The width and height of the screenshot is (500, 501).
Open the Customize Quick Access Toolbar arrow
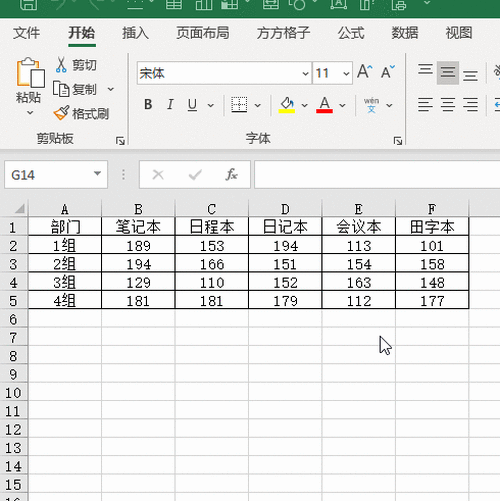coord(427,3)
